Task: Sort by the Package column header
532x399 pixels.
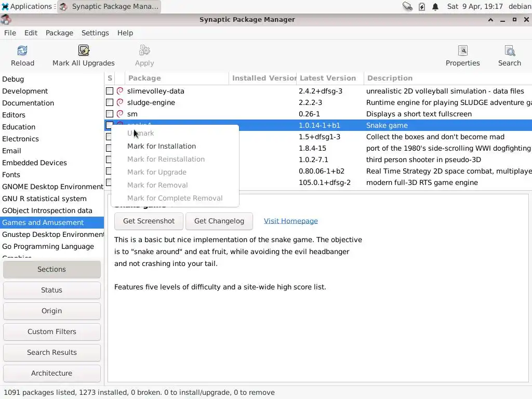Action: (x=177, y=78)
